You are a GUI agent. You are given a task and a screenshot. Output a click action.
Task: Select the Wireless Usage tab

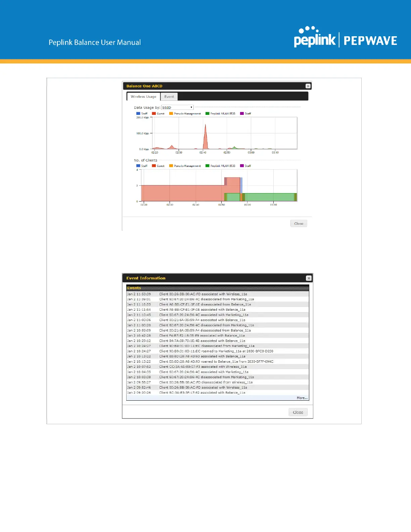(x=143, y=97)
